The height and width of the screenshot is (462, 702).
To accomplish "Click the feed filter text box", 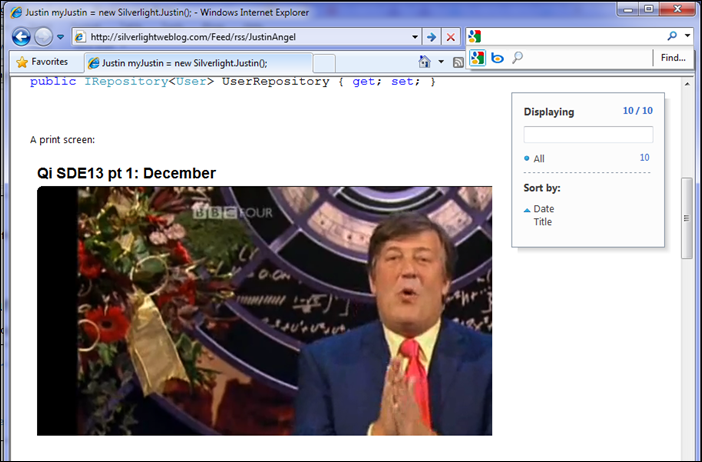I will click(588, 134).
